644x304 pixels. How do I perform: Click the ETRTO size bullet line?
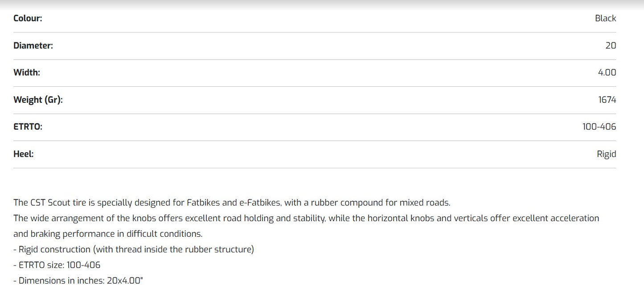tap(57, 265)
